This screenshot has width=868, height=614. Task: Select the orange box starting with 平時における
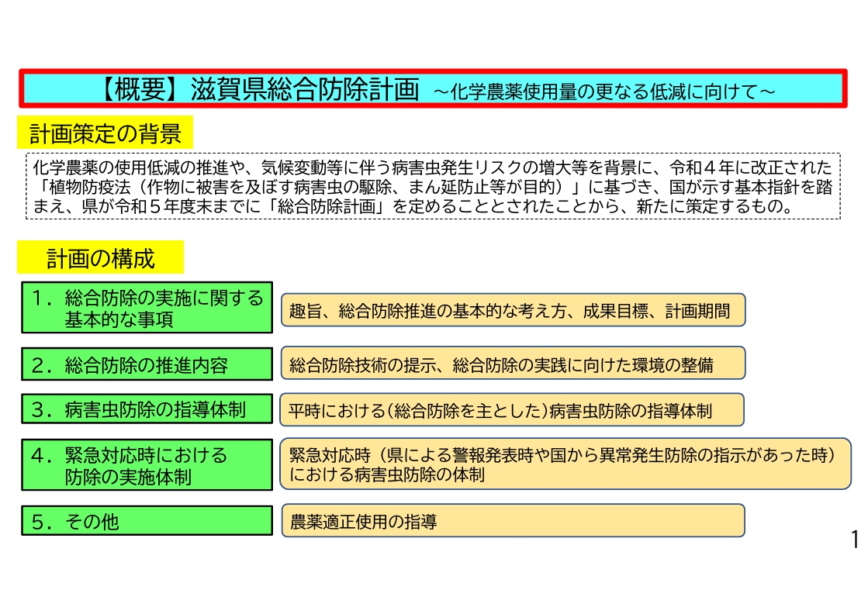(x=512, y=410)
